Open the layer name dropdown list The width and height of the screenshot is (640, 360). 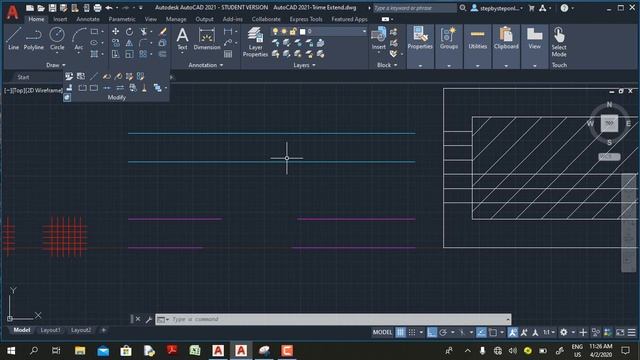click(x=364, y=31)
